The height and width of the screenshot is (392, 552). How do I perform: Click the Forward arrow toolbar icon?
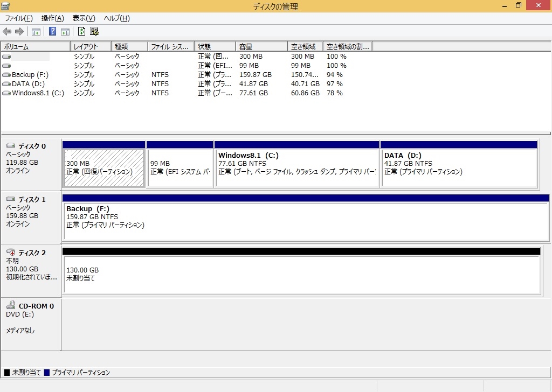19,31
